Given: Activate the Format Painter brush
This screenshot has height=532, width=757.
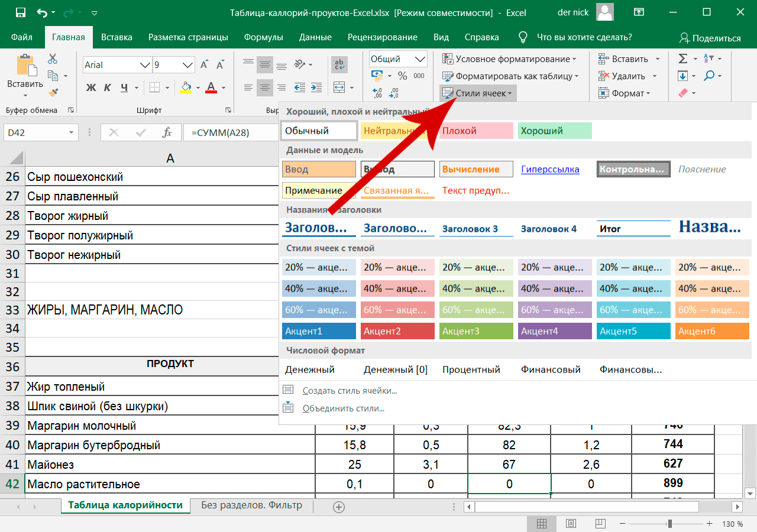Looking at the screenshot, I should (x=53, y=93).
